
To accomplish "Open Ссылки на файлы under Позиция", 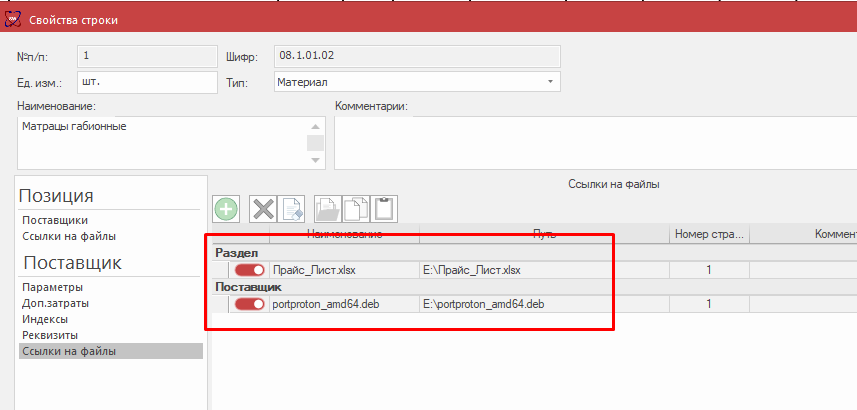I will [x=69, y=236].
